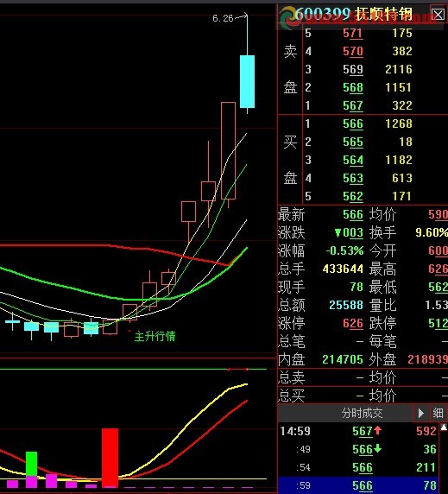Click buy volume 1182
Viewport: 448px width, 494px height.
[399, 160]
